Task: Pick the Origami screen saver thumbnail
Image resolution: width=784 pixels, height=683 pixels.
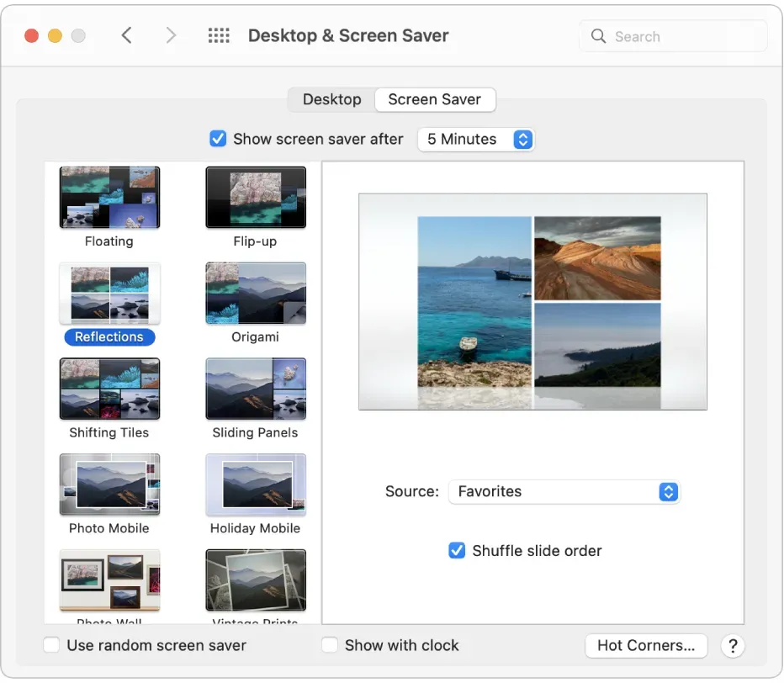Action: click(x=256, y=294)
